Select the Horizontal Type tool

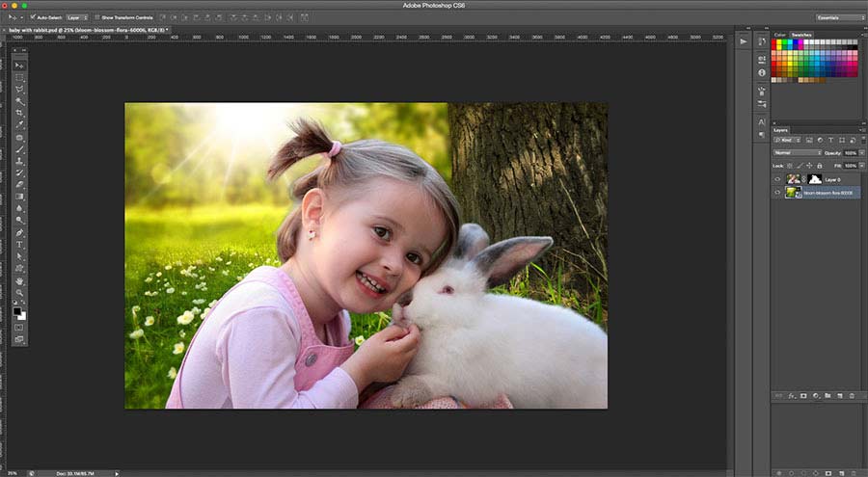19,244
